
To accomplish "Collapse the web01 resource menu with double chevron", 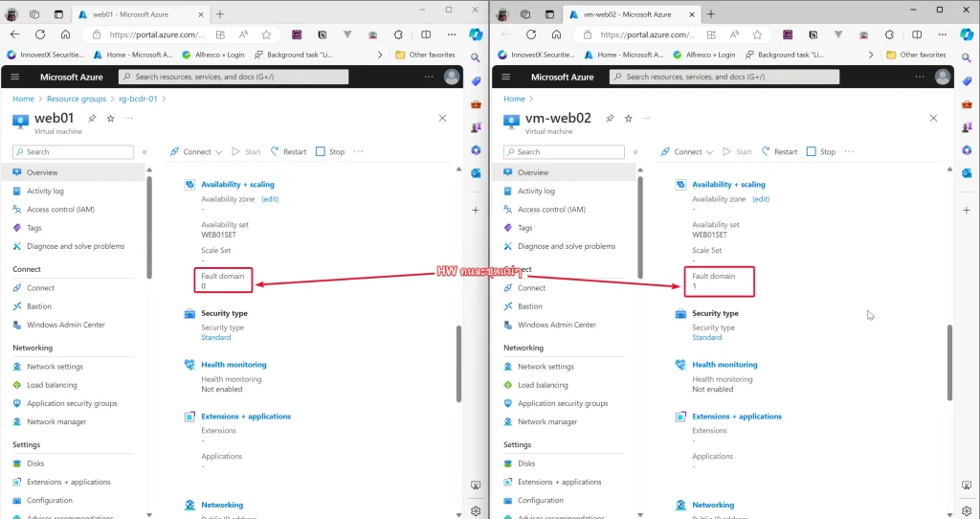I will [x=145, y=152].
